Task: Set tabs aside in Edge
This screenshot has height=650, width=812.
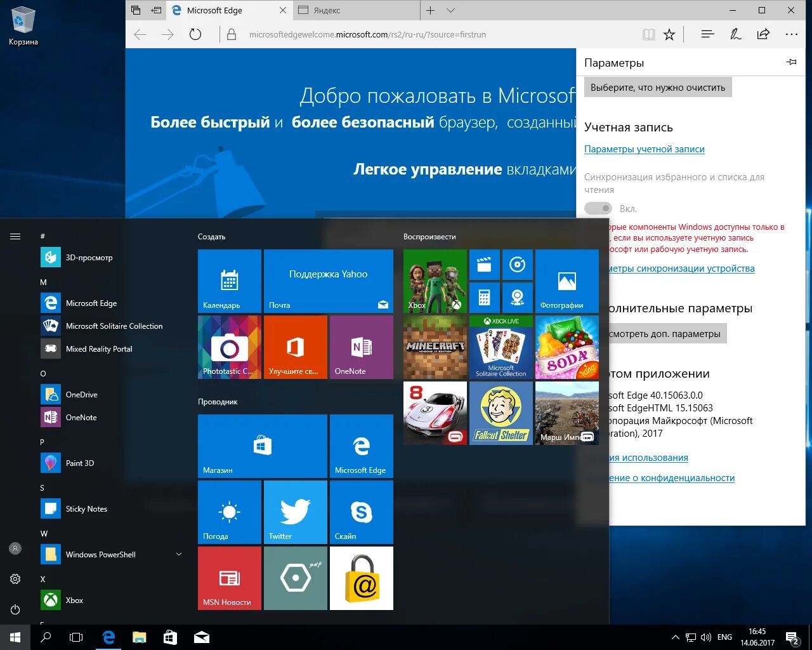Action: tap(156, 10)
